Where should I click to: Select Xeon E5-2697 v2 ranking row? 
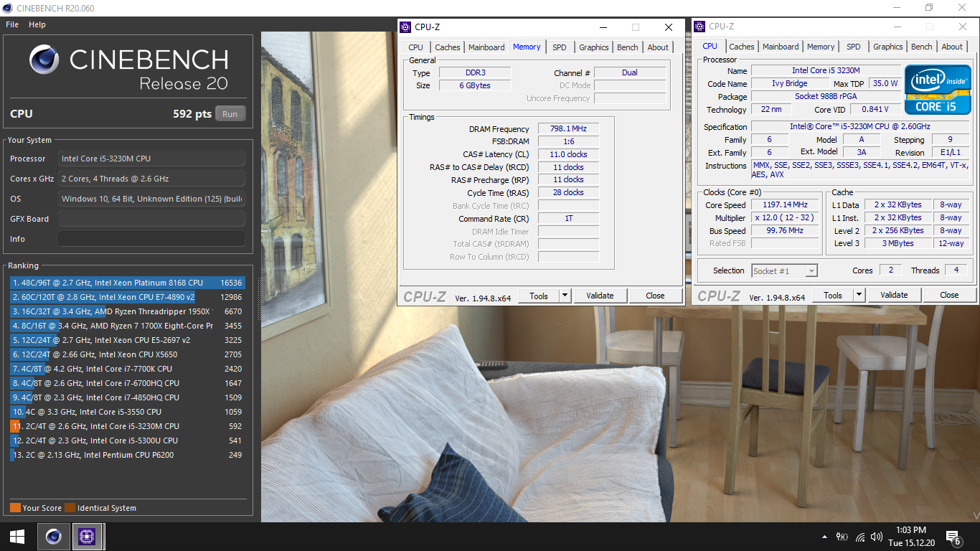click(128, 340)
